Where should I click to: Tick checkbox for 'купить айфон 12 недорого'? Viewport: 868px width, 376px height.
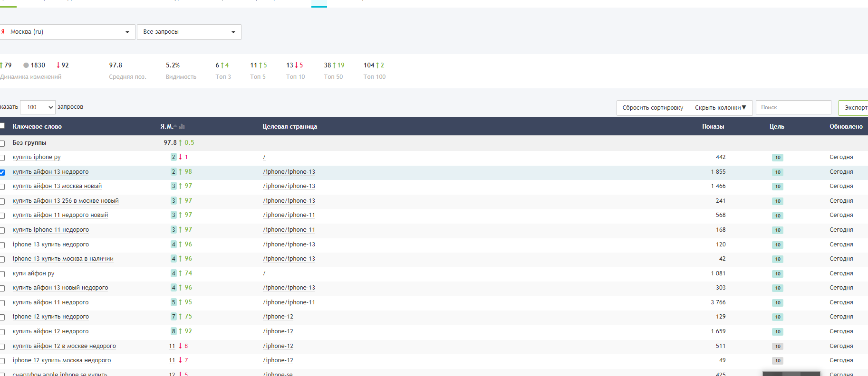pos(2,332)
